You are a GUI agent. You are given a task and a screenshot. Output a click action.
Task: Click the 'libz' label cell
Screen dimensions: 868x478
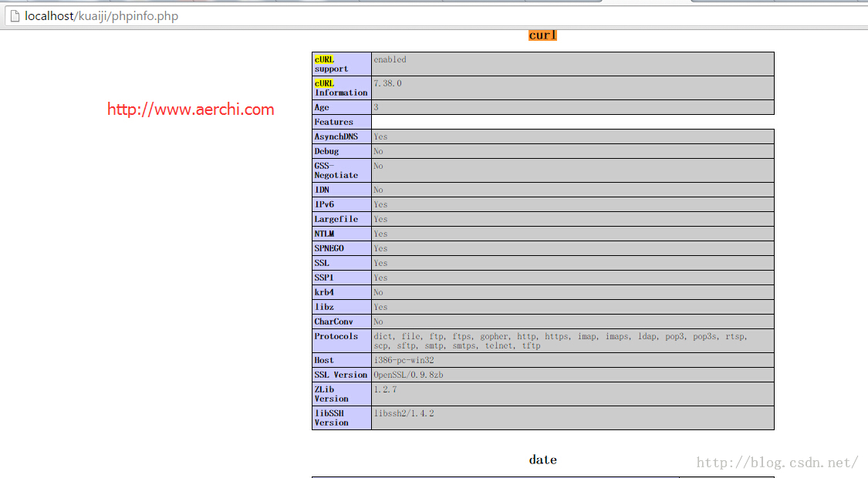pyautogui.click(x=342, y=307)
